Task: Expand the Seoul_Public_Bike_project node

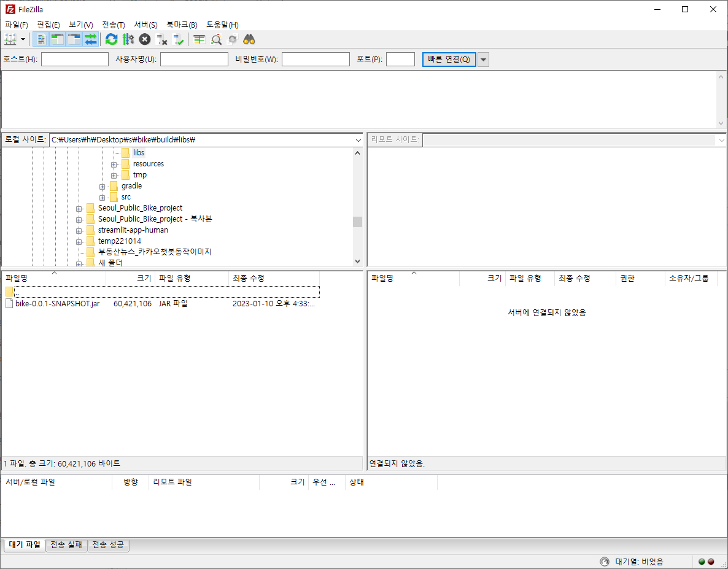Action: [x=79, y=209]
